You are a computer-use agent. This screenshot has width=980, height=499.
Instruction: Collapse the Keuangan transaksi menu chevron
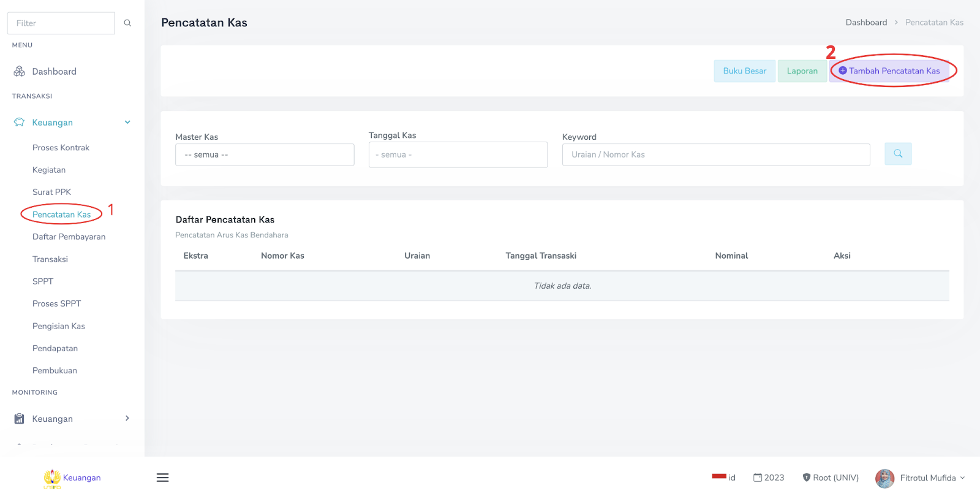127,123
